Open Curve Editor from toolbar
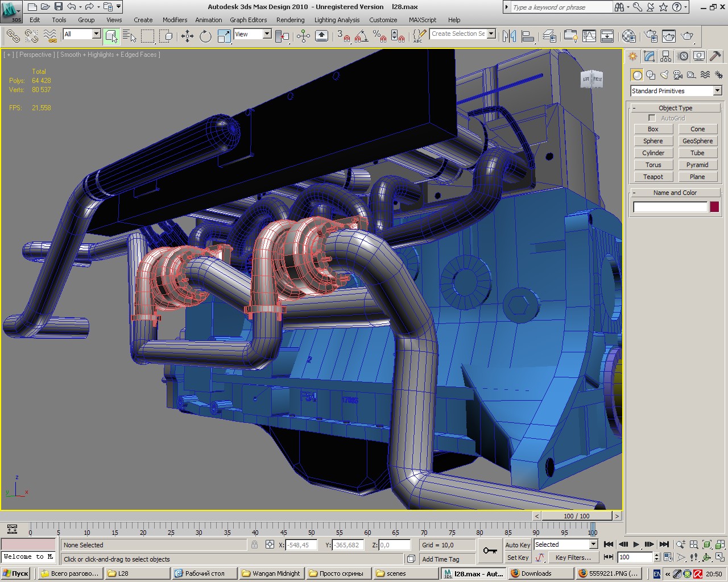The image size is (728, 582). point(589,36)
